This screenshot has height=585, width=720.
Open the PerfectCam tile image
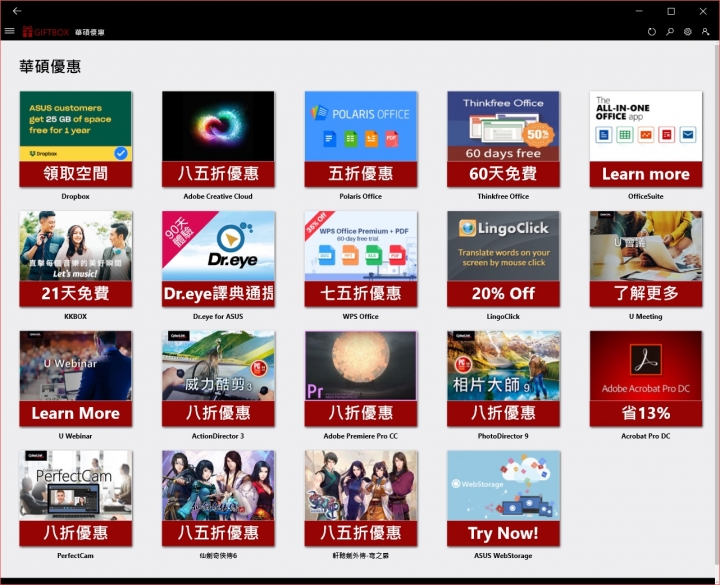(x=76, y=486)
